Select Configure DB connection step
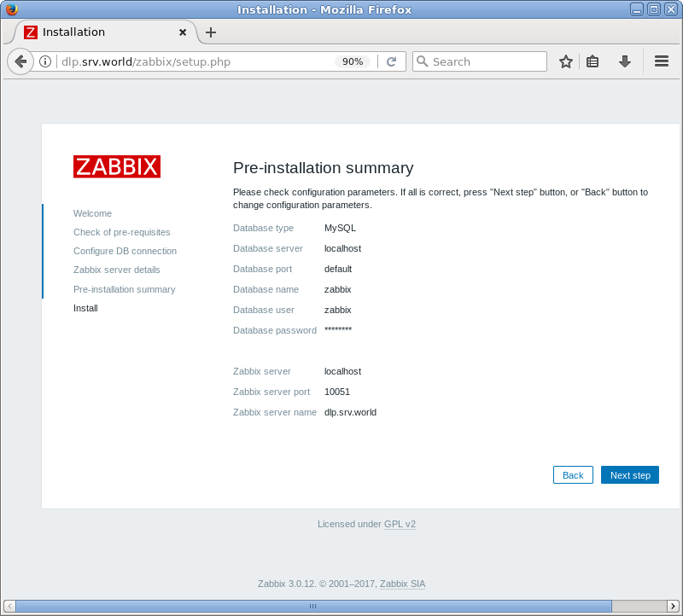The height and width of the screenshot is (616, 683). coord(125,251)
